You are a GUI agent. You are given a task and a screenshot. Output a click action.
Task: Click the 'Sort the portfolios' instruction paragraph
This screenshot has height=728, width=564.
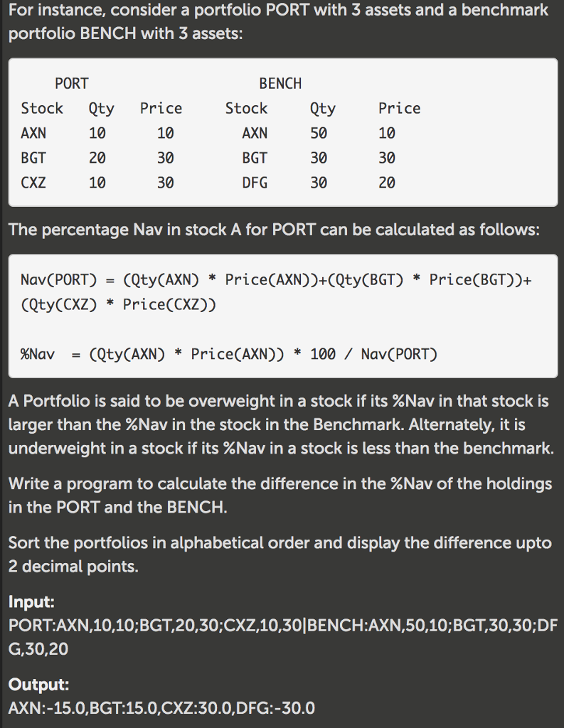tap(280, 555)
